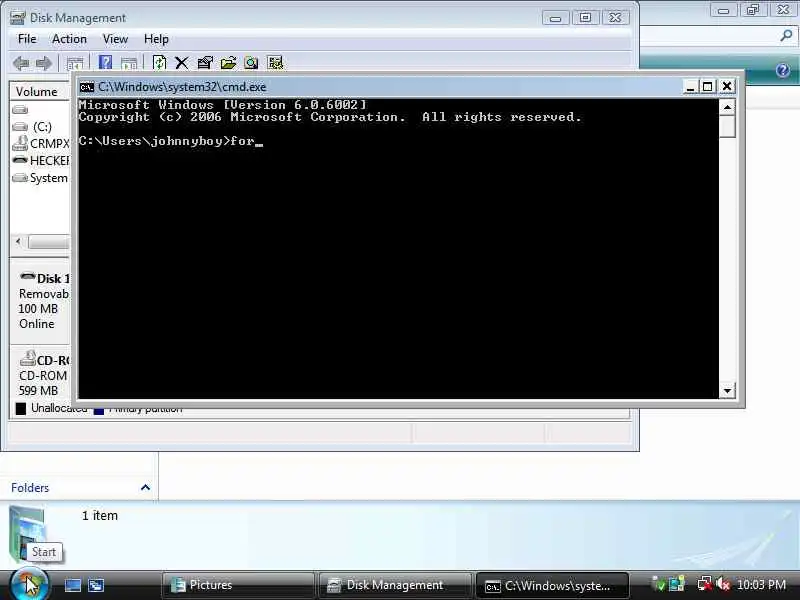
Task: Click the colorful monitors tray icon beside the shield
Action: tap(677, 584)
